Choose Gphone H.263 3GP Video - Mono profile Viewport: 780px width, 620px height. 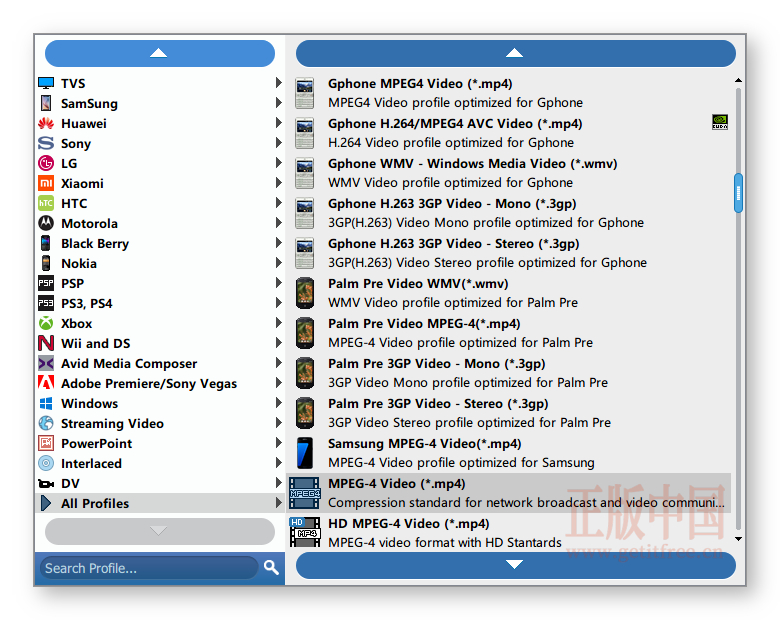pos(508,213)
